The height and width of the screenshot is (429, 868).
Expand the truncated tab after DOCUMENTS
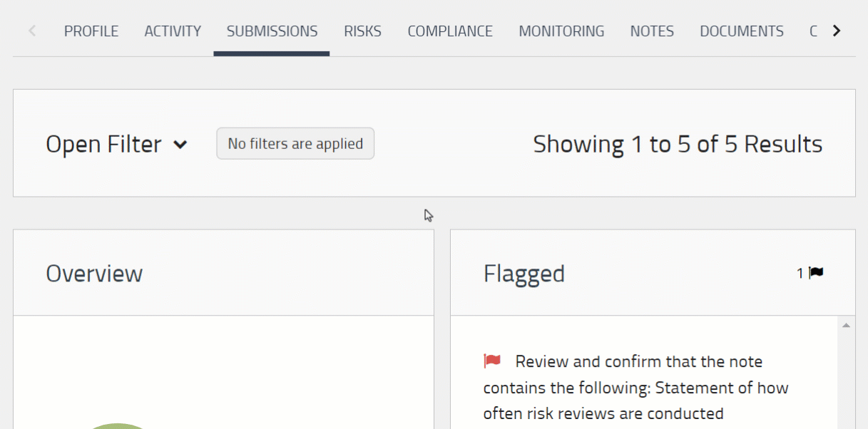point(812,31)
